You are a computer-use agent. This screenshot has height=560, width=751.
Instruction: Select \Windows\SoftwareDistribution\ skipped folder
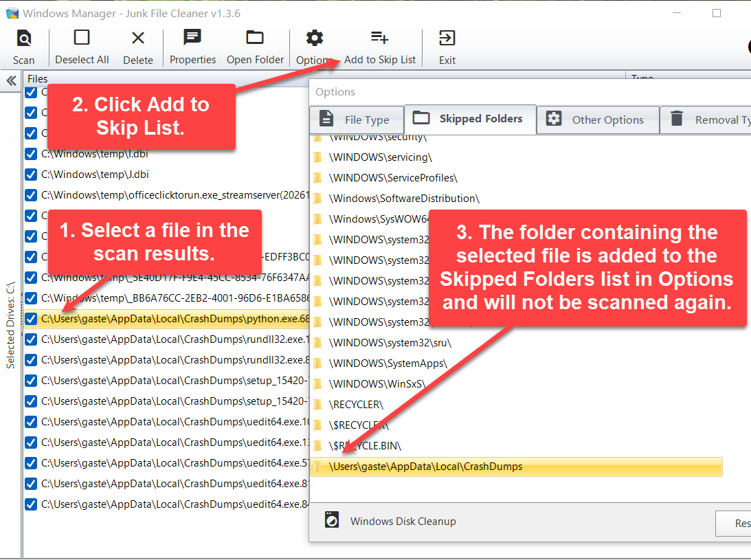click(404, 199)
